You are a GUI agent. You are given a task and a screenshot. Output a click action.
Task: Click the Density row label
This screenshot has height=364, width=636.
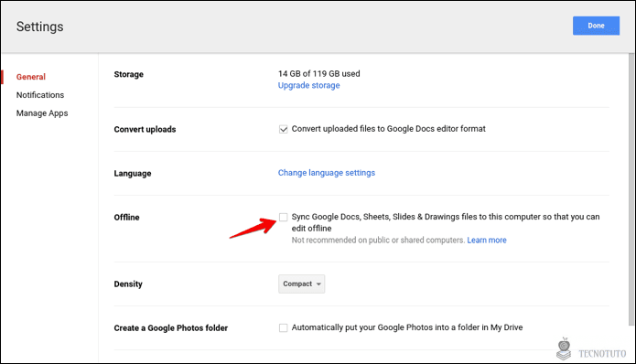pyautogui.click(x=128, y=284)
